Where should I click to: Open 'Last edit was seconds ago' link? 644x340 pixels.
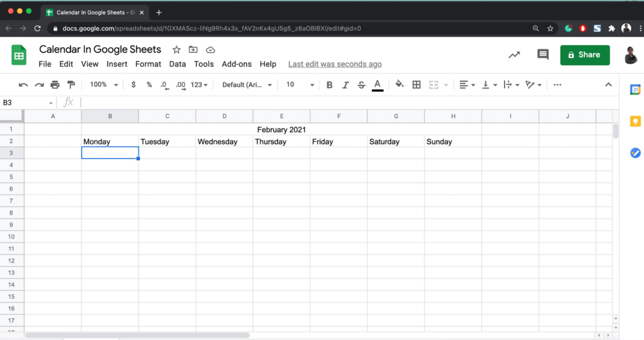pos(335,64)
